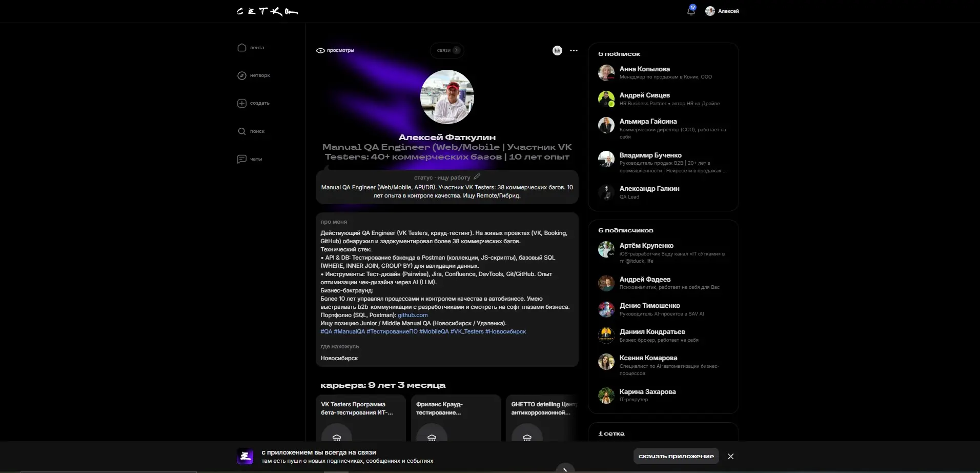Viewport: 980px width, 473px height.
Task: Open Фриланс Крауд-тестирование career card
Action: click(456, 418)
